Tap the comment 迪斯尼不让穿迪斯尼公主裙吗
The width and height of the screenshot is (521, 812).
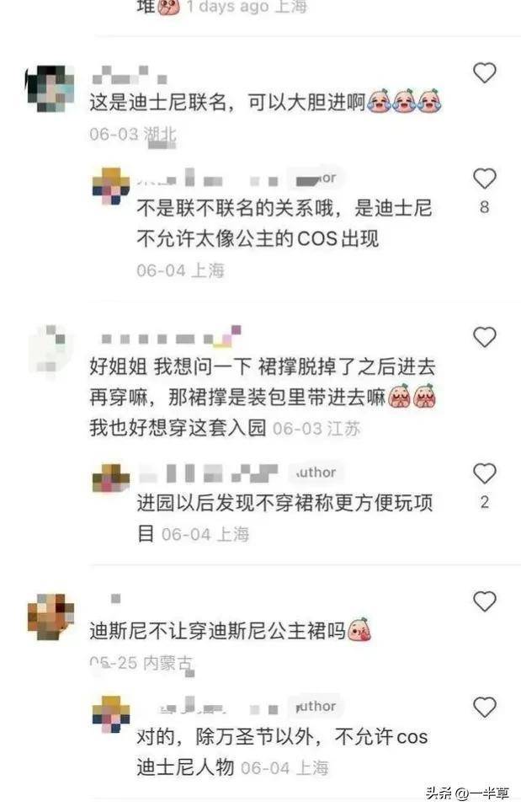217,631
